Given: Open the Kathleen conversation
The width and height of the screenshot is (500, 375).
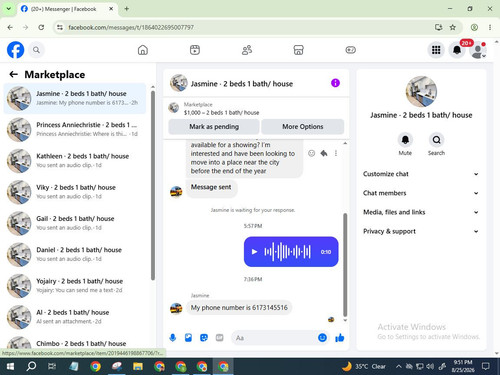Looking at the screenshot, I should point(75,161).
